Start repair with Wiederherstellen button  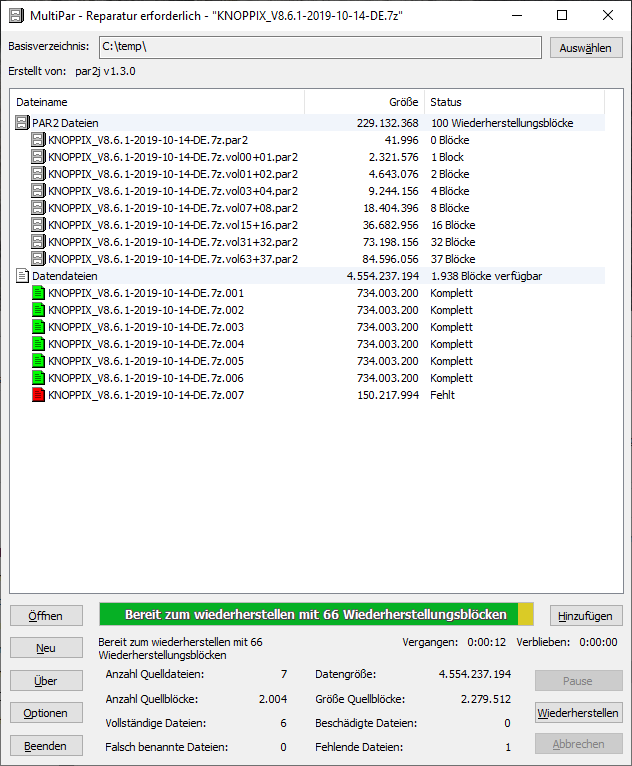(579, 713)
